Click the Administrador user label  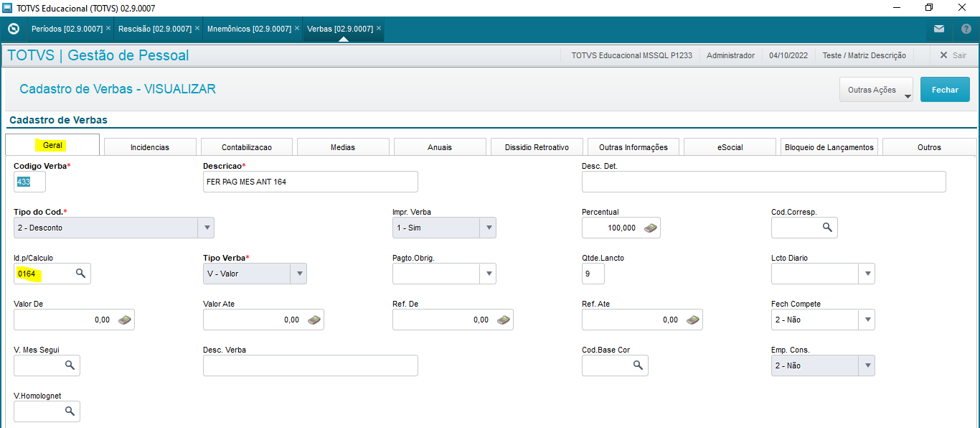click(730, 55)
